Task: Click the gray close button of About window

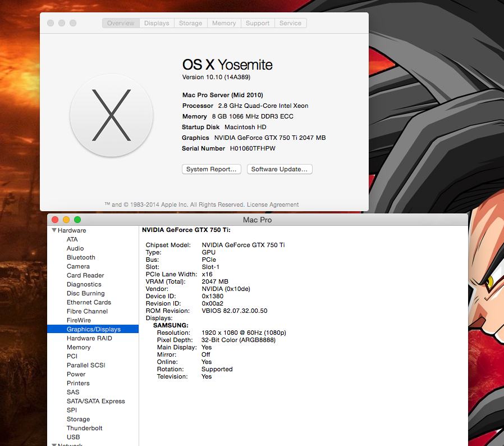Action: tap(51, 23)
